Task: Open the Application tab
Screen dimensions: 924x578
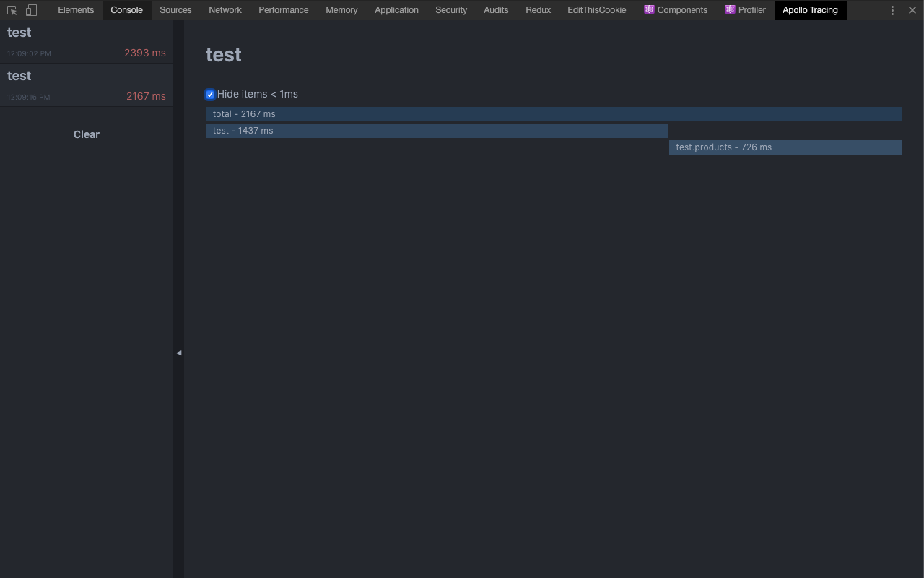Action: coord(396,10)
